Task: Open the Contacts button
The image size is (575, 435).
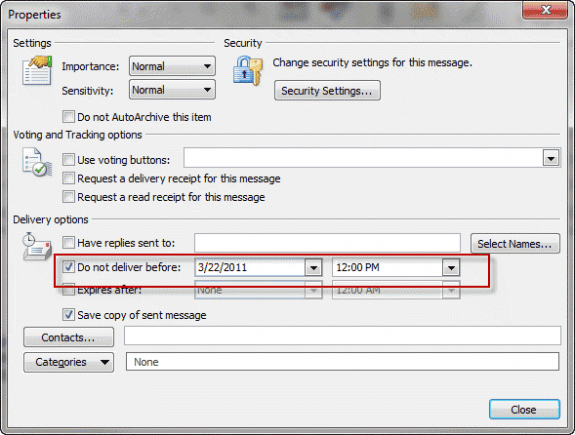Action: coord(69,337)
